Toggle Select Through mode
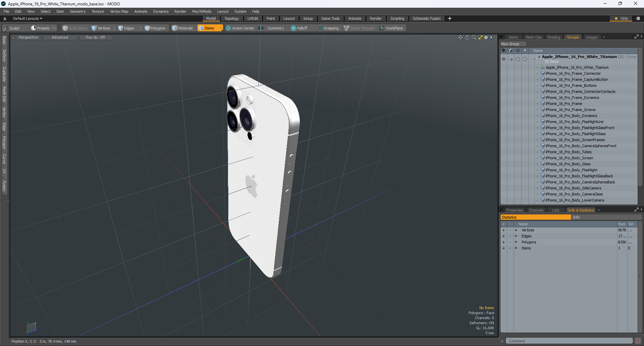This screenshot has width=644, height=346. [x=359, y=28]
